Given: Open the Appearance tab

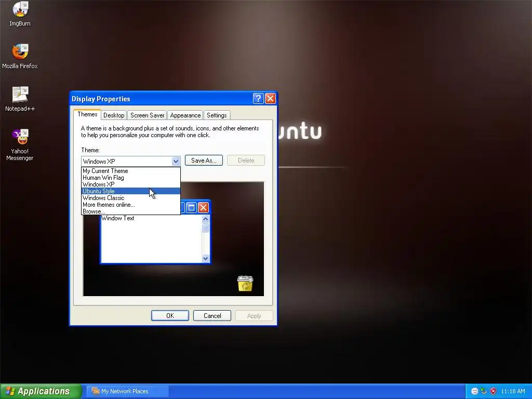Looking at the screenshot, I should point(185,115).
